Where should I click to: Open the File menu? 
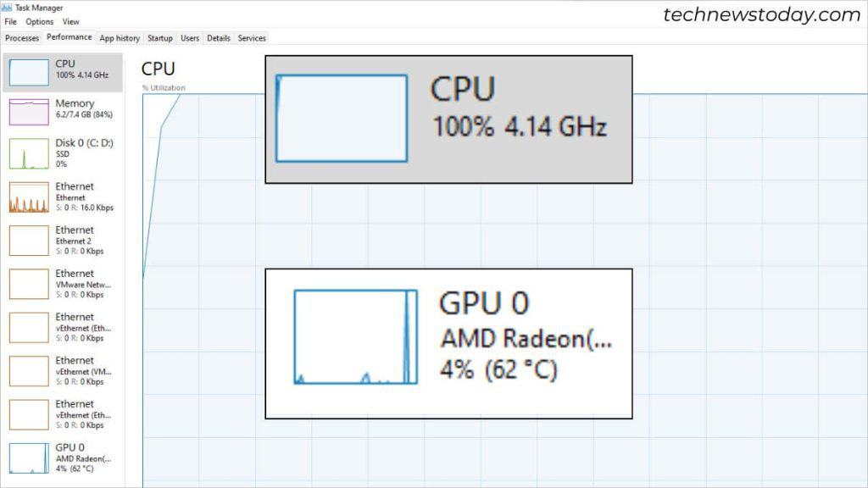coord(10,21)
